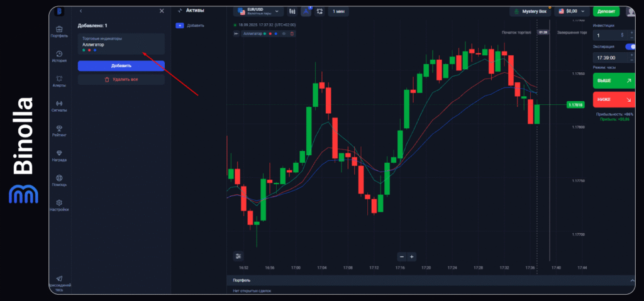This screenshot has width=644, height=301.
Task: Toggle Аллигатор indicator visibility eye icon
Action: pos(284,33)
